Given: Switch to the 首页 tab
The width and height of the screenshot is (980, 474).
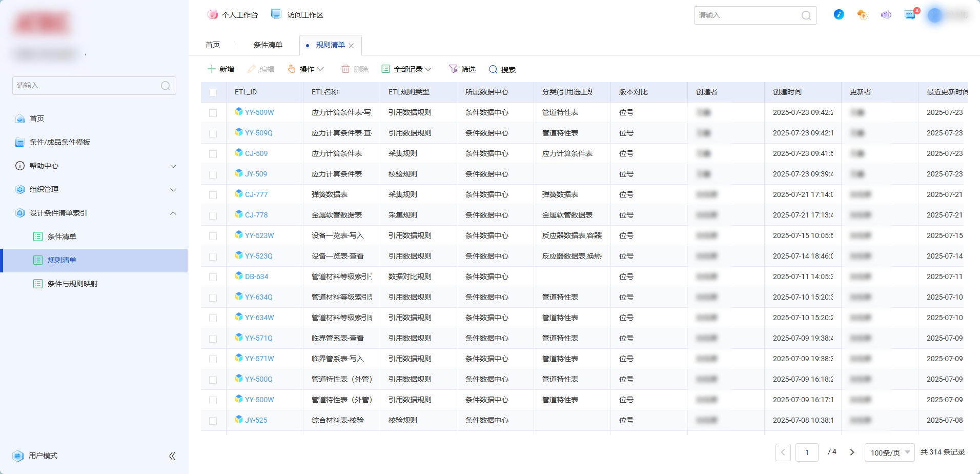Looking at the screenshot, I should coord(213,45).
